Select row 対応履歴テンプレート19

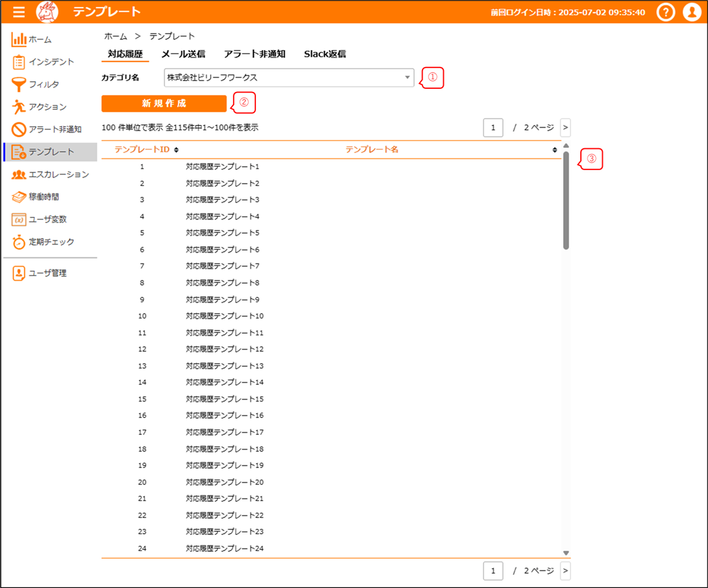pos(331,465)
